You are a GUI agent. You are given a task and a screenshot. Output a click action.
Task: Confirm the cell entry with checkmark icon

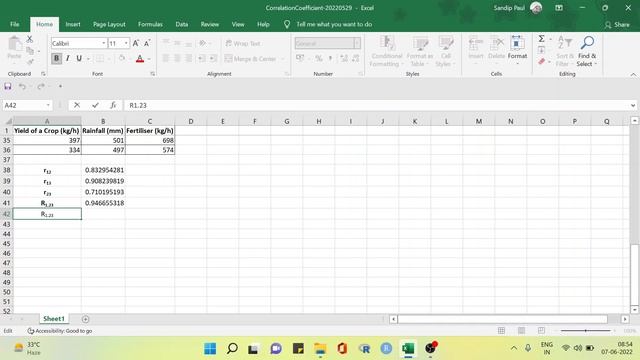(95, 105)
